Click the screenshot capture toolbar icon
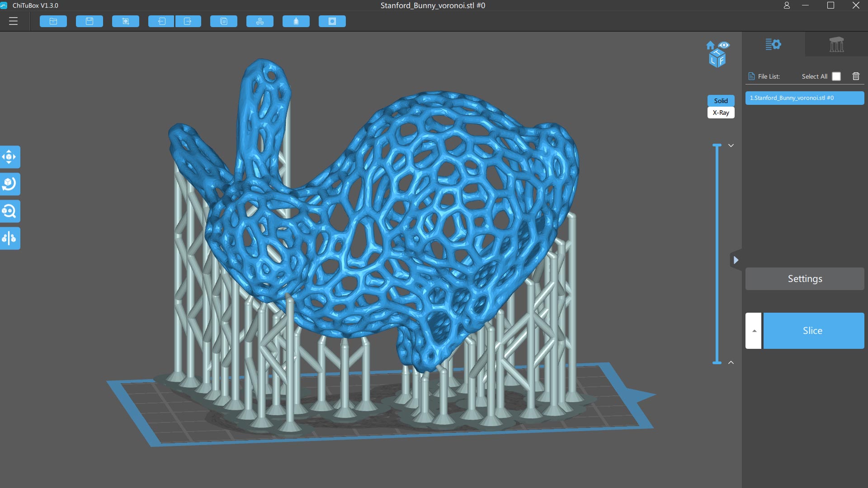The height and width of the screenshot is (488, 868). [x=126, y=21]
